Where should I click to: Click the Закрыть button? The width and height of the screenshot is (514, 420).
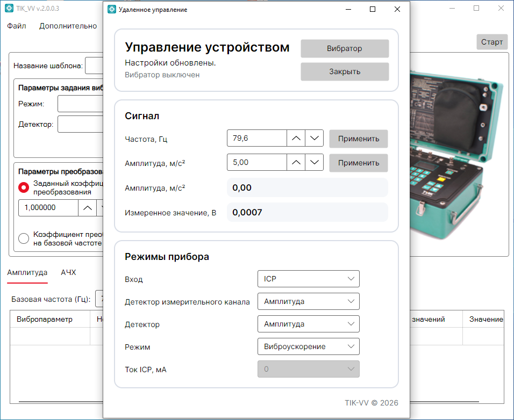point(345,71)
